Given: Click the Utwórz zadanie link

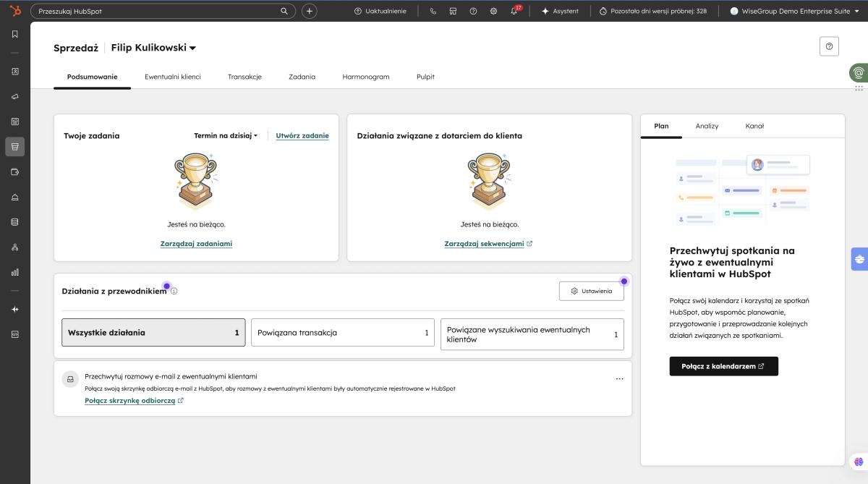Looking at the screenshot, I should (302, 135).
